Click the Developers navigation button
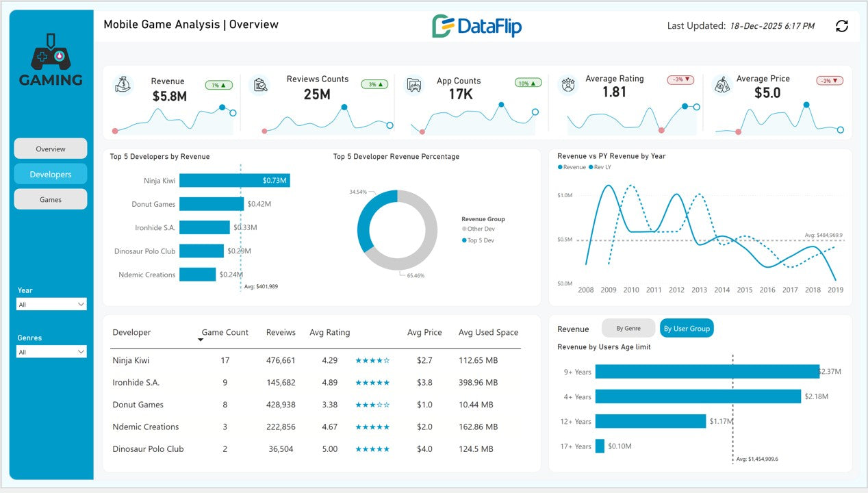This screenshot has height=493, width=868. tap(51, 175)
